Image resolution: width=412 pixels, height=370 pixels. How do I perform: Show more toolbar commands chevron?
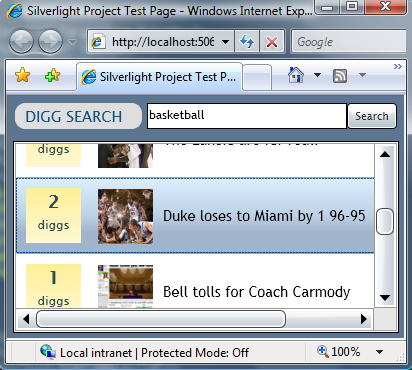pyautogui.click(x=397, y=66)
